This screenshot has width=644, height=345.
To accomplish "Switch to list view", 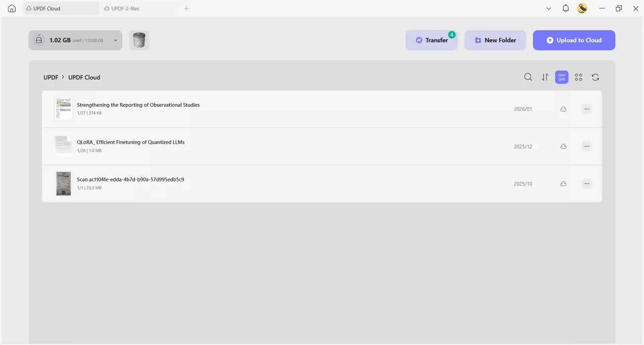I will click(x=562, y=77).
